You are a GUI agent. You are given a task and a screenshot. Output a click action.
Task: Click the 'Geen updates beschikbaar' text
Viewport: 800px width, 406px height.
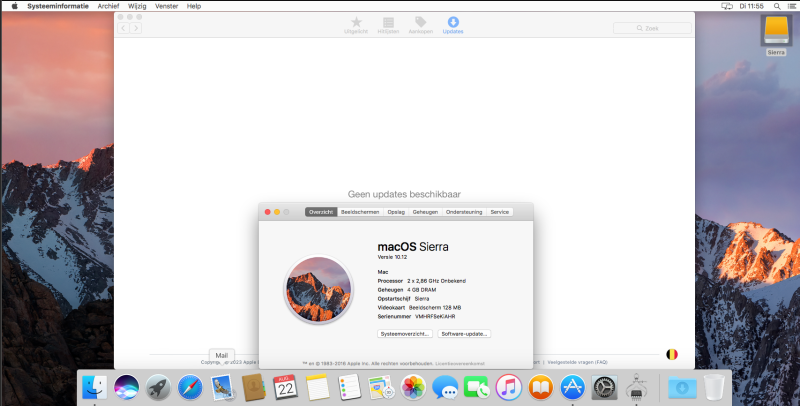(x=404, y=194)
